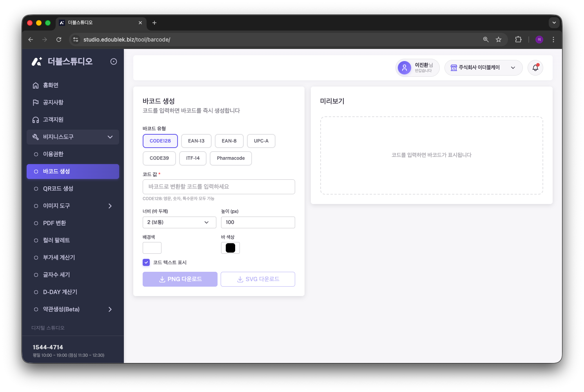Open the 글자수 세기 sidebar item
584x392 pixels.
pyautogui.click(x=73, y=275)
